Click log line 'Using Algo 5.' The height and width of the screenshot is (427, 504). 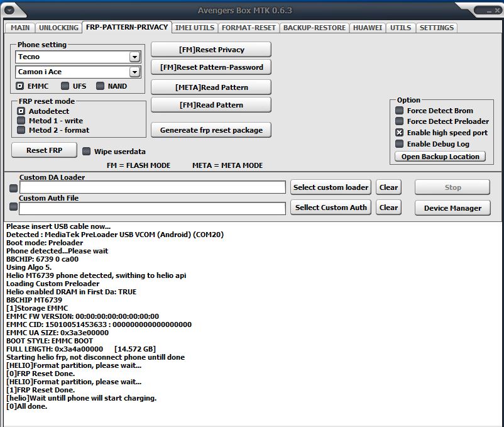click(29, 267)
